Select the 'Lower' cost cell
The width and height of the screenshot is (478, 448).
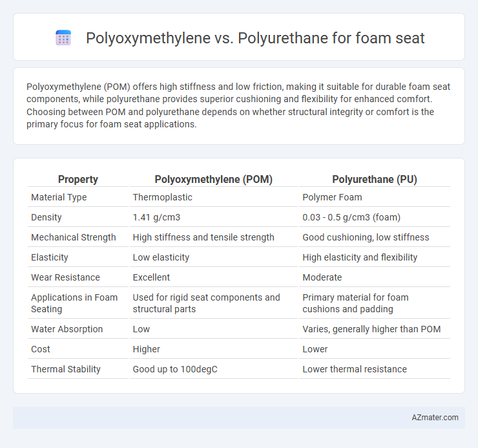[x=315, y=349]
